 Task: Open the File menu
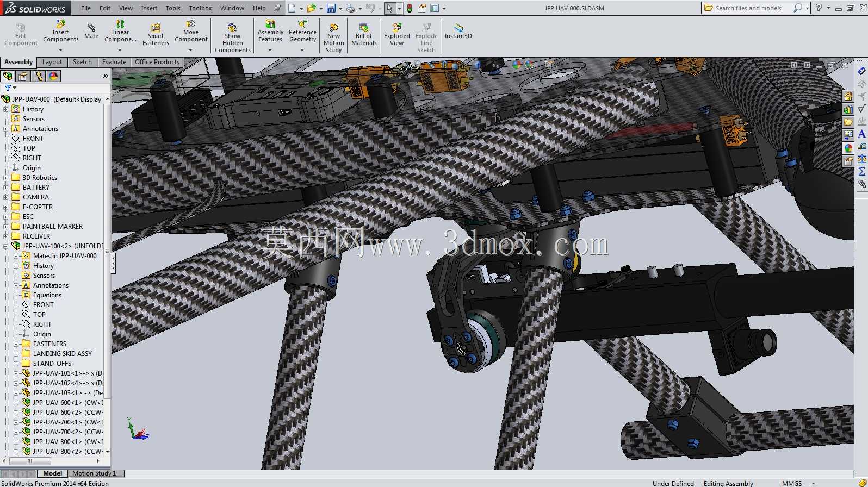[86, 8]
